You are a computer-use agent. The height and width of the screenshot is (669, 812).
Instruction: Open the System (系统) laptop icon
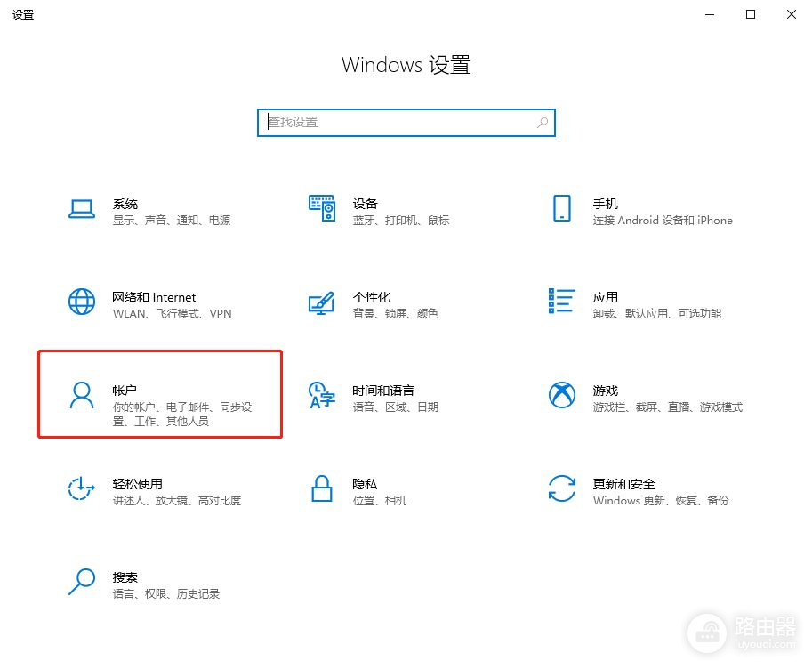(x=82, y=209)
